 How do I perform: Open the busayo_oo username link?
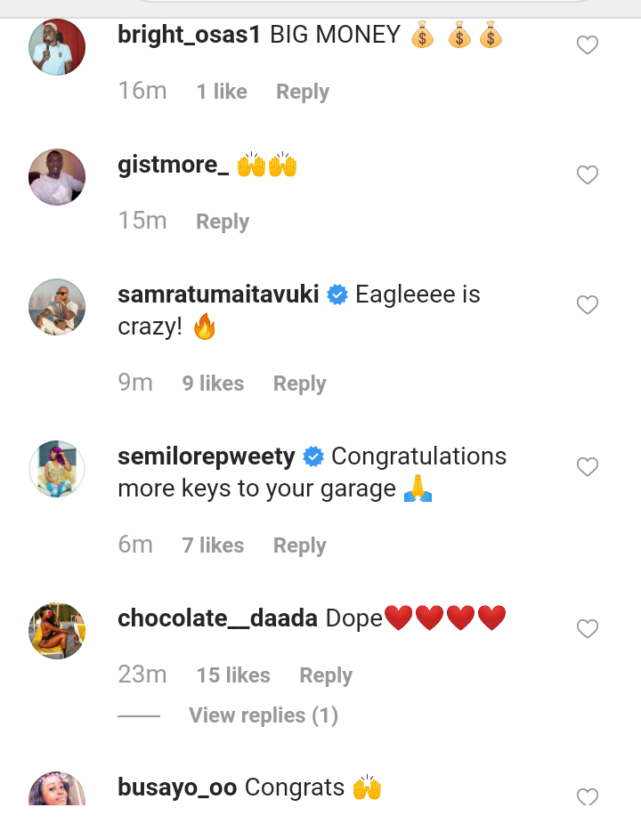click(x=177, y=787)
